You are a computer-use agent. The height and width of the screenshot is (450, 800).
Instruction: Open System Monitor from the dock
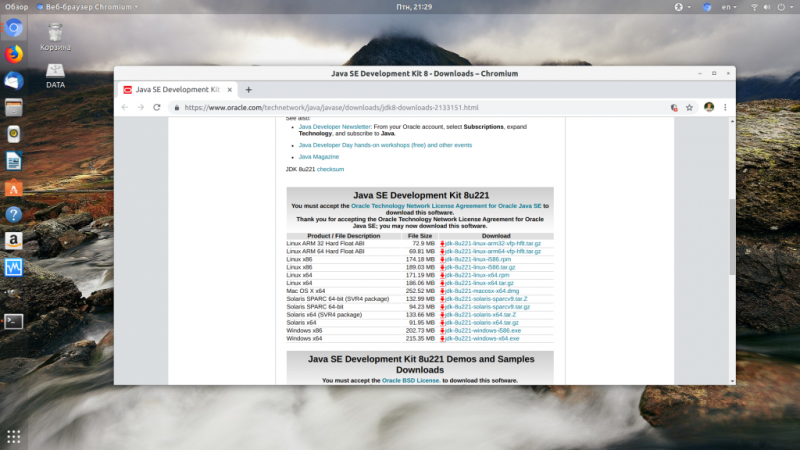pos(14,267)
